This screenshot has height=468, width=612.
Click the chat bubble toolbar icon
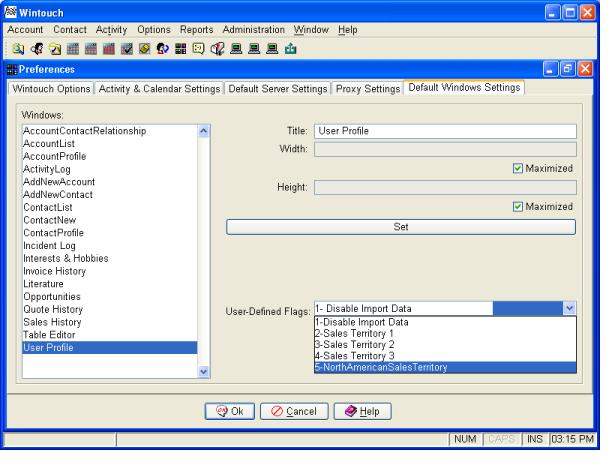pos(198,49)
